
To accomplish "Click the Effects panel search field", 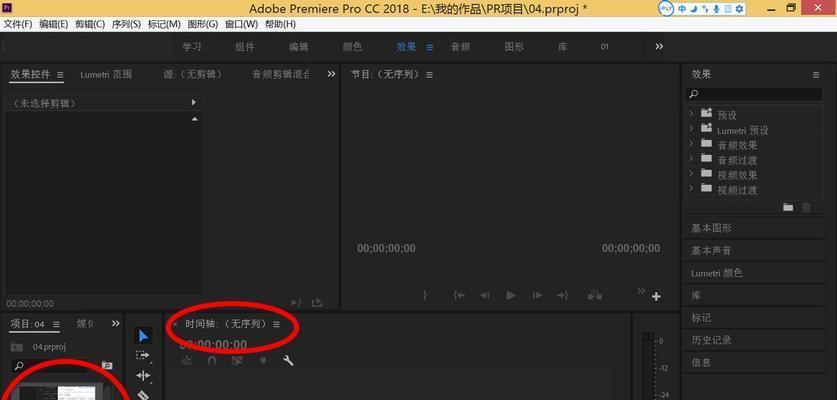I will 754,94.
